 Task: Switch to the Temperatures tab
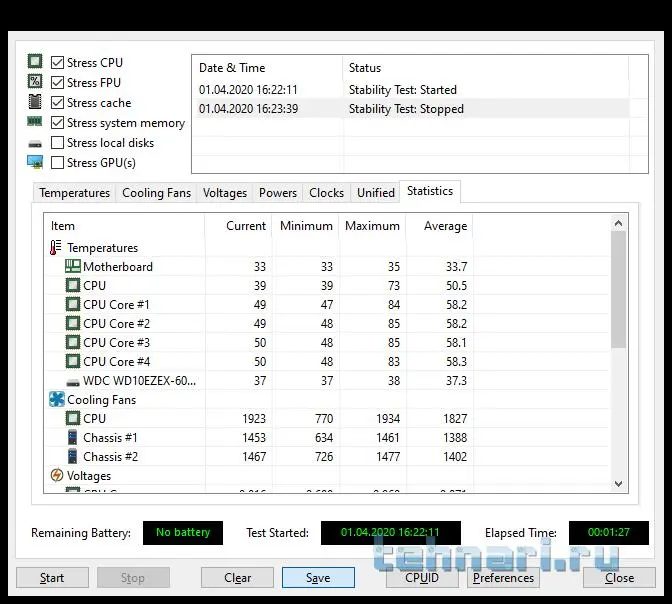pyautogui.click(x=75, y=193)
